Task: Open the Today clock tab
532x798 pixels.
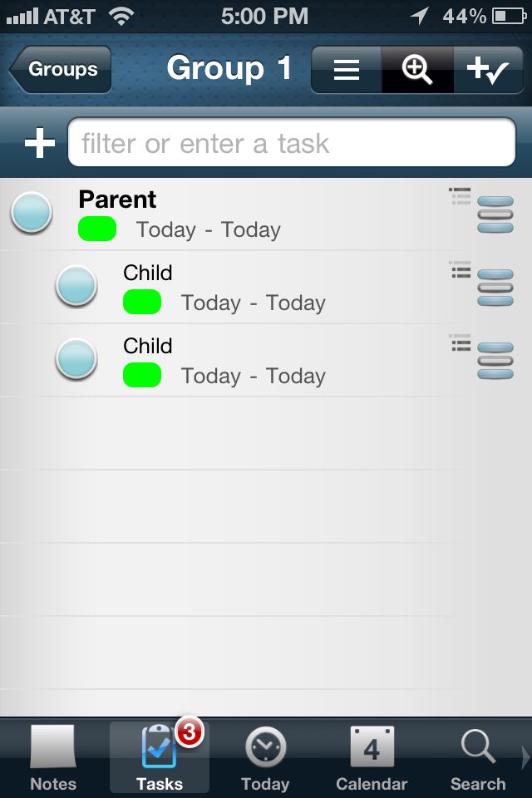Action: (x=265, y=758)
